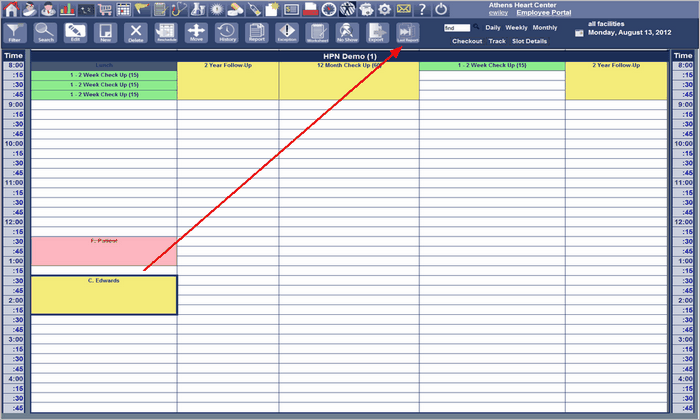
Task: Open Slot Details
Action: coord(529,41)
